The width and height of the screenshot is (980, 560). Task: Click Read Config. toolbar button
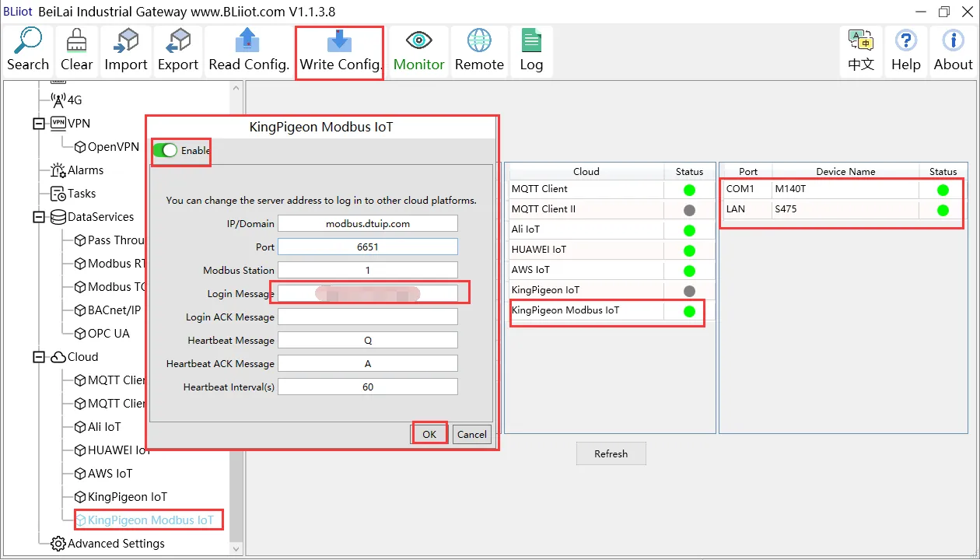(249, 51)
